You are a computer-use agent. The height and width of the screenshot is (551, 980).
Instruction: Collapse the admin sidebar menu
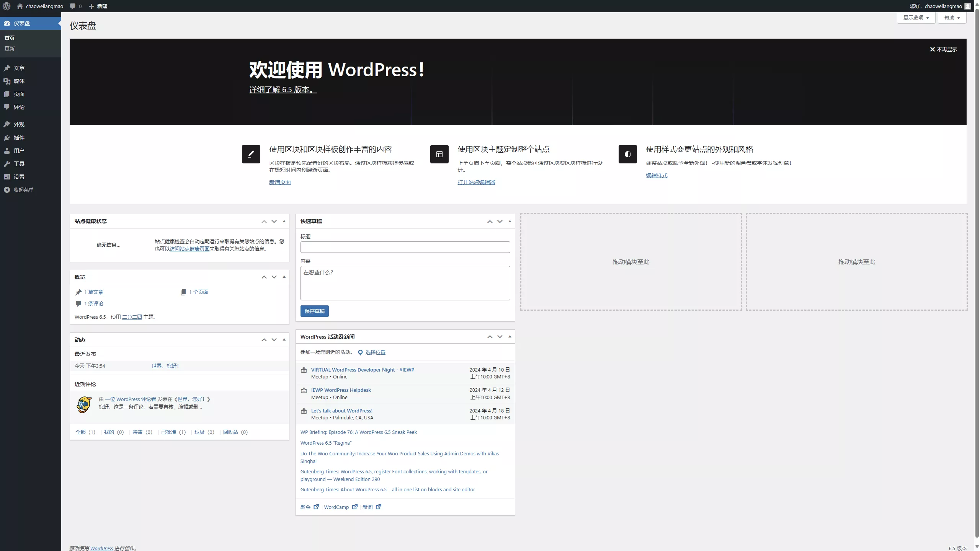[x=23, y=190]
